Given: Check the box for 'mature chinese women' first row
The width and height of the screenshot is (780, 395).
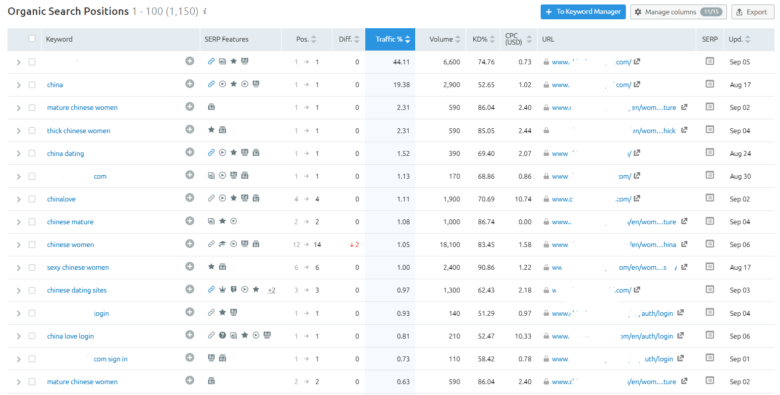Looking at the screenshot, I should [32, 107].
